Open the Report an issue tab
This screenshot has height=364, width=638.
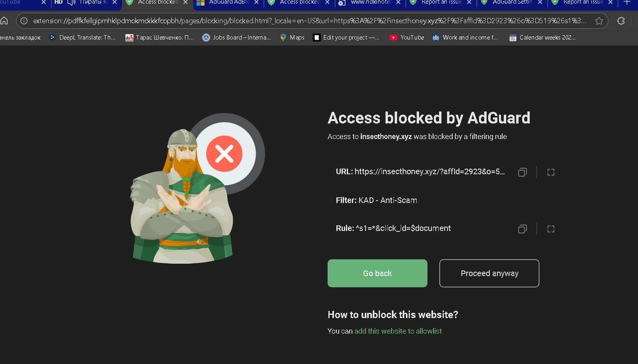pos(441,2)
